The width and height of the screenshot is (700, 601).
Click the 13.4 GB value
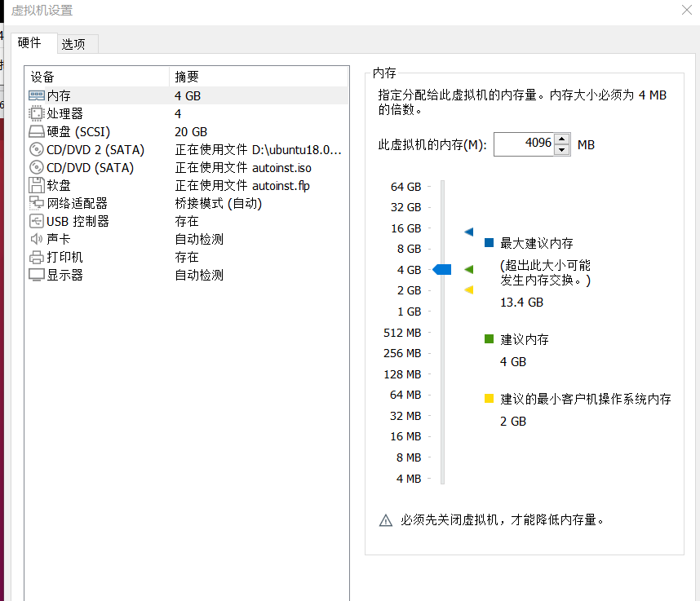click(x=521, y=302)
